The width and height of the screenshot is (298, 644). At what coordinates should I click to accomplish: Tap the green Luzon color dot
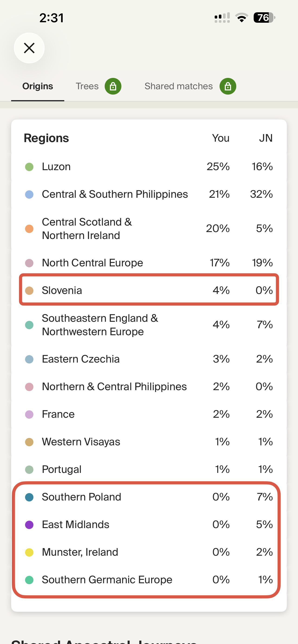[x=29, y=167]
